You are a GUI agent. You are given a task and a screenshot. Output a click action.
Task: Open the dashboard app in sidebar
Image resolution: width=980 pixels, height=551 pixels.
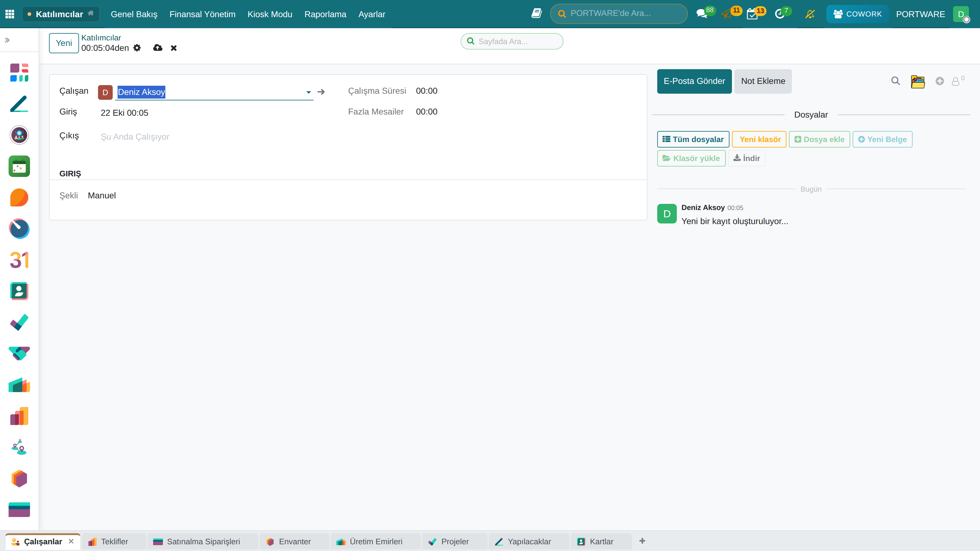(19, 73)
